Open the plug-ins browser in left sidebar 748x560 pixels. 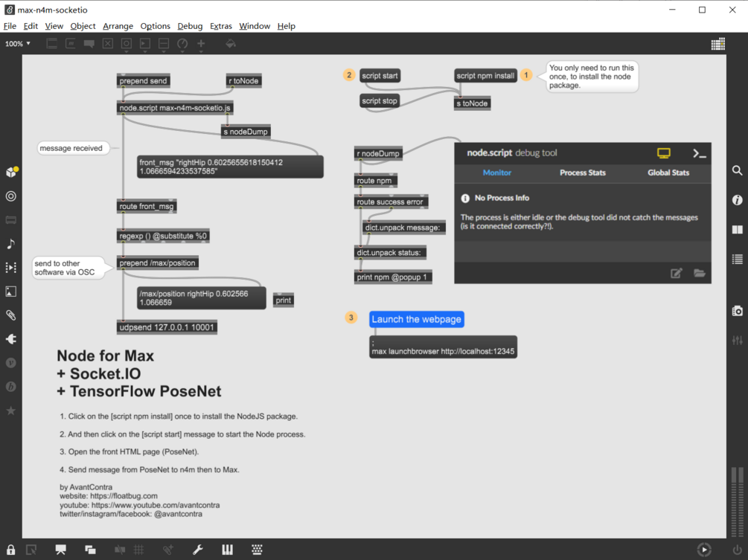click(11, 339)
